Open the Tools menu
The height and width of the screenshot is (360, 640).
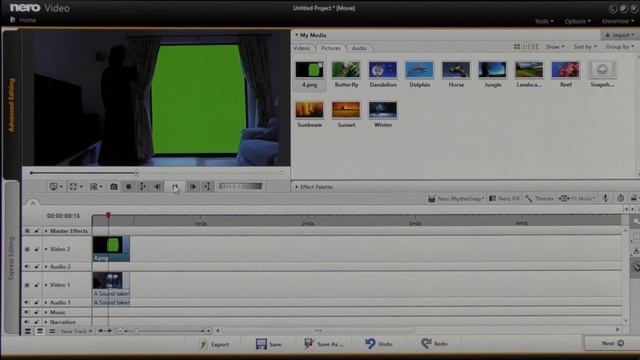point(544,21)
